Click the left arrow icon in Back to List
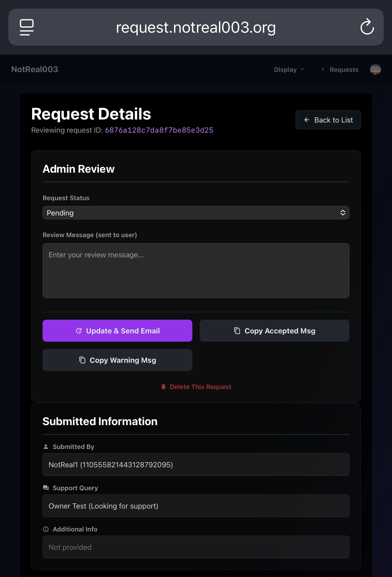 coord(307,120)
